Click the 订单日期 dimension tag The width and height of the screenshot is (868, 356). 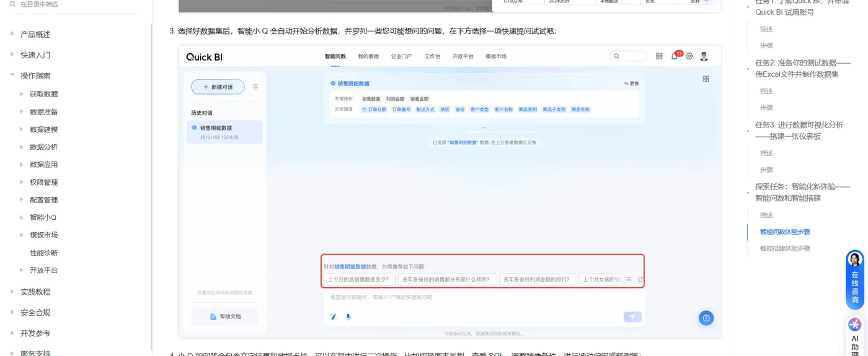click(374, 109)
